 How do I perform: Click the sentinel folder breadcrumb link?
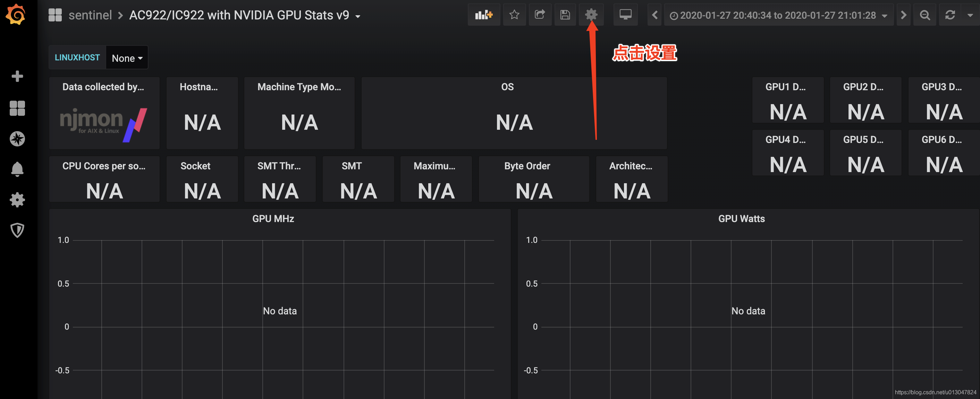pyautogui.click(x=90, y=15)
